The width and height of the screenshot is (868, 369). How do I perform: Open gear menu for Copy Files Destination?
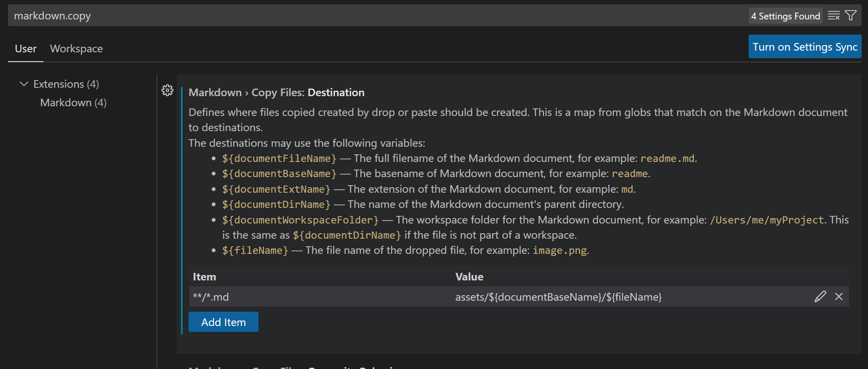[167, 90]
